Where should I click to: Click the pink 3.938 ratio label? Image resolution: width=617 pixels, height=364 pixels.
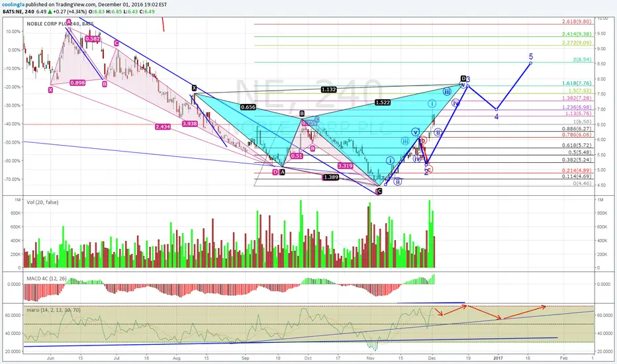point(189,124)
